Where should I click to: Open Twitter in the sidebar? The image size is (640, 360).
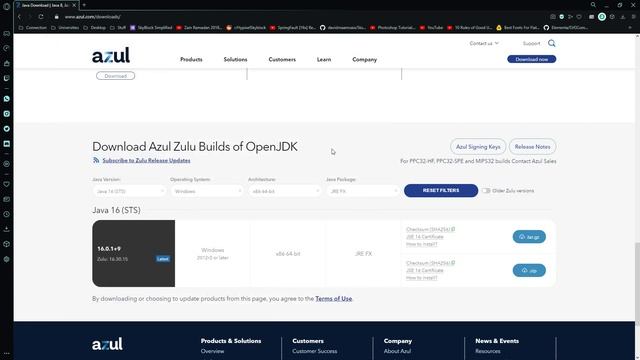pyautogui.click(x=7, y=129)
